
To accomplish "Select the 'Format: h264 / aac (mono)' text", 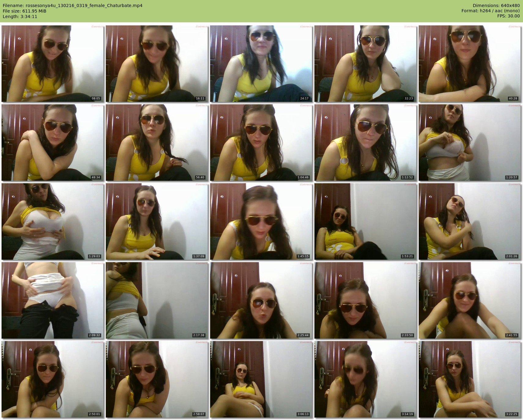I will point(491,11).
